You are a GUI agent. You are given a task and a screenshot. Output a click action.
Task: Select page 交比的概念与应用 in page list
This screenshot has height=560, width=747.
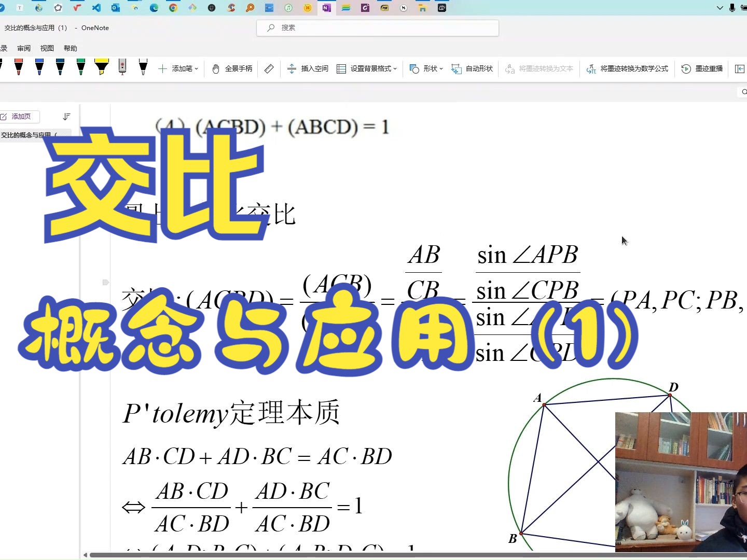[x=35, y=135]
